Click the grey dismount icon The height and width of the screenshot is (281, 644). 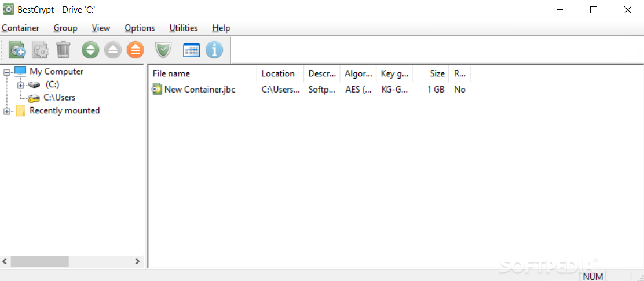[113, 50]
